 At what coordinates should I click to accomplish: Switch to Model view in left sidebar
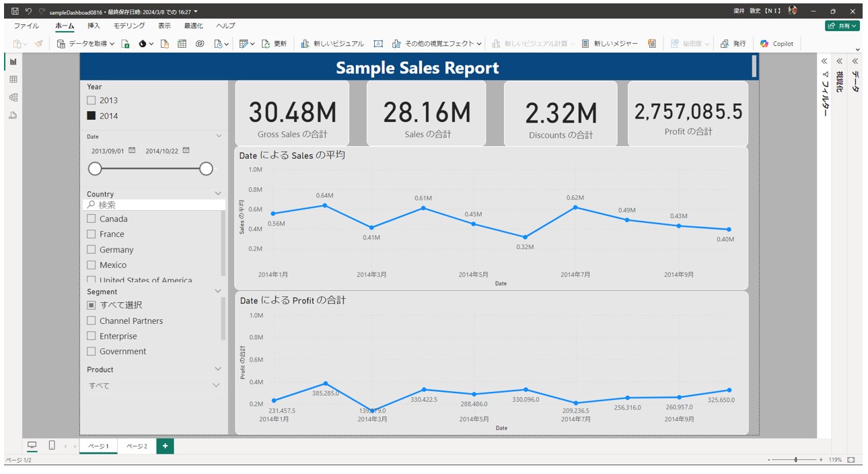[x=13, y=98]
